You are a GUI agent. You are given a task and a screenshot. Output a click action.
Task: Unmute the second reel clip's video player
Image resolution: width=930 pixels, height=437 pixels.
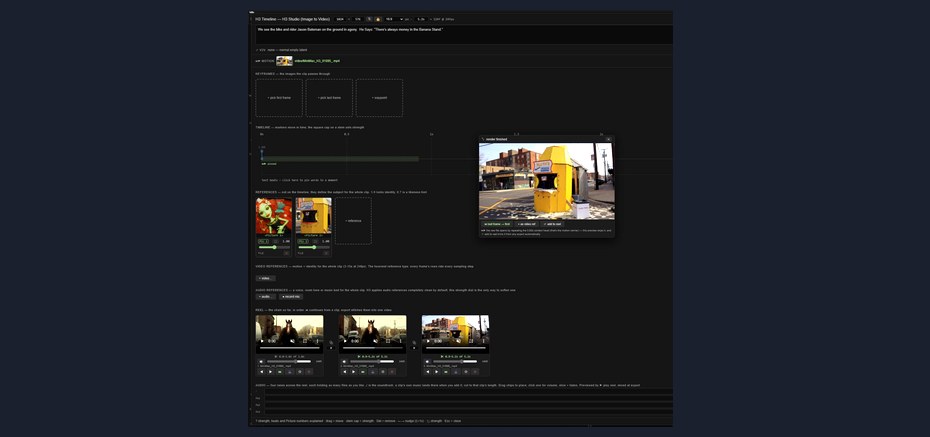pyautogui.click(x=375, y=341)
